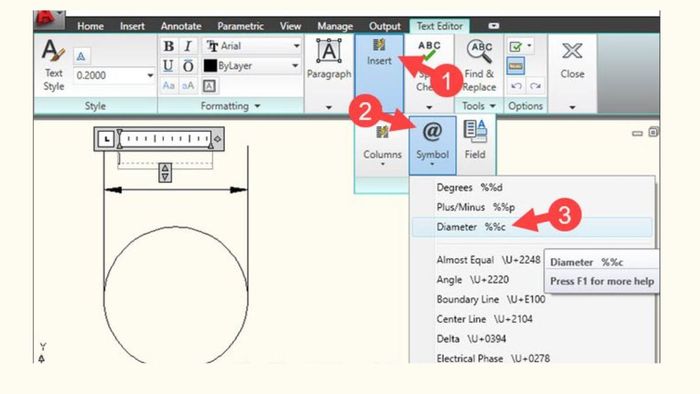
Task: Click the Background Mask icon
Action: click(209, 86)
